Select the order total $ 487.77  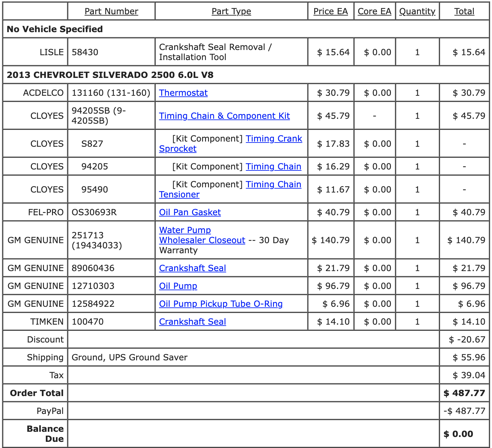(x=464, y=393)
